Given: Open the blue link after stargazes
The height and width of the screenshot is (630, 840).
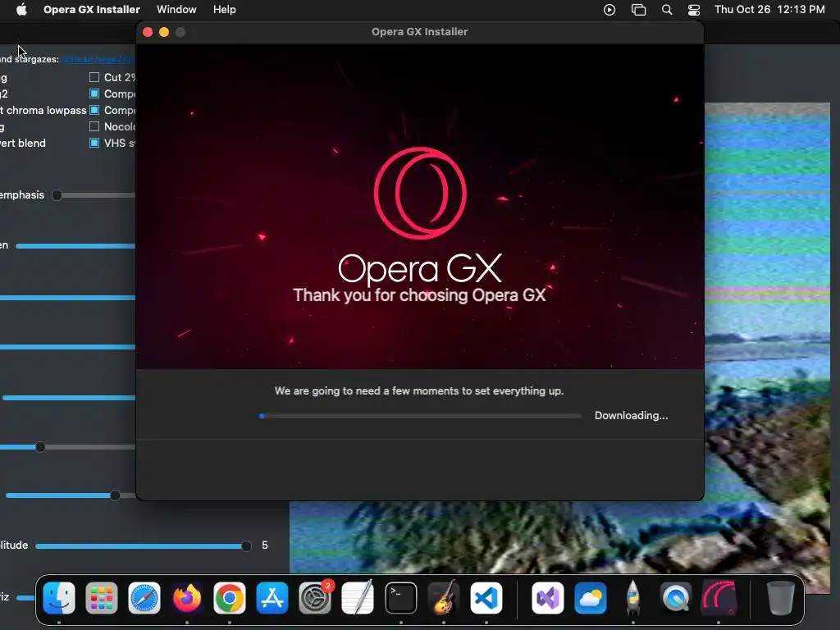Looking at the screenshot, I should tap(98, 59).
